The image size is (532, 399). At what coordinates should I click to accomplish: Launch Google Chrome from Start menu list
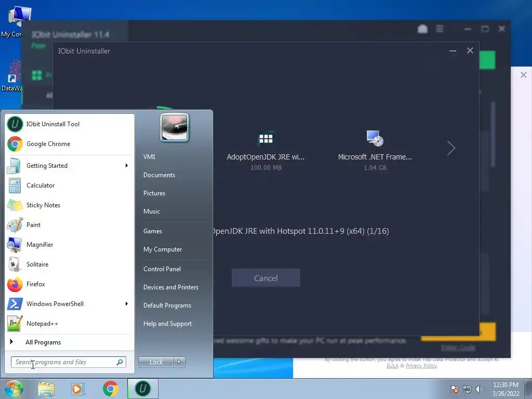point(70,144)
